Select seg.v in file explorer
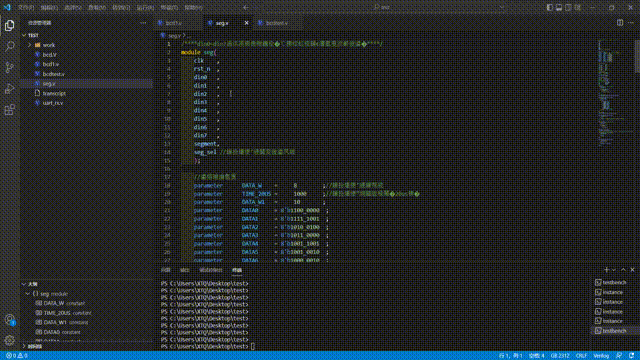Image resolution: width=640 pixels, height=360 pixels. [87, 83]
